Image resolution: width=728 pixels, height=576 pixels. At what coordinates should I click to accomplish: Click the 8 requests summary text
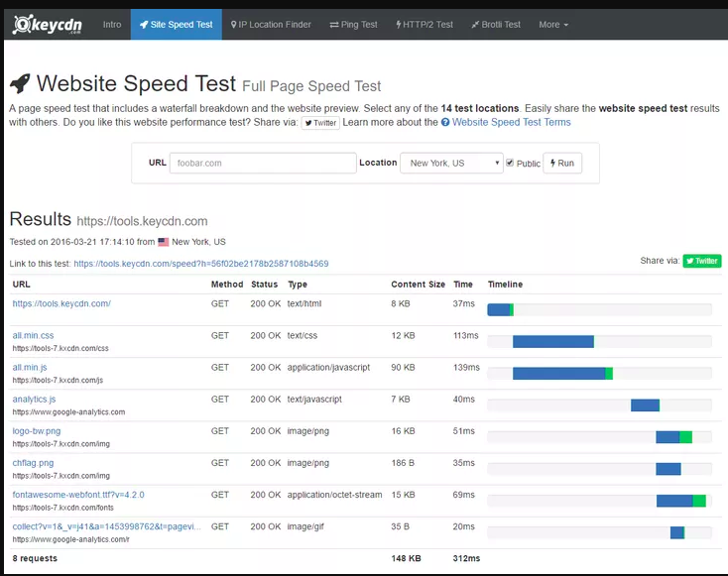point(35,558)
